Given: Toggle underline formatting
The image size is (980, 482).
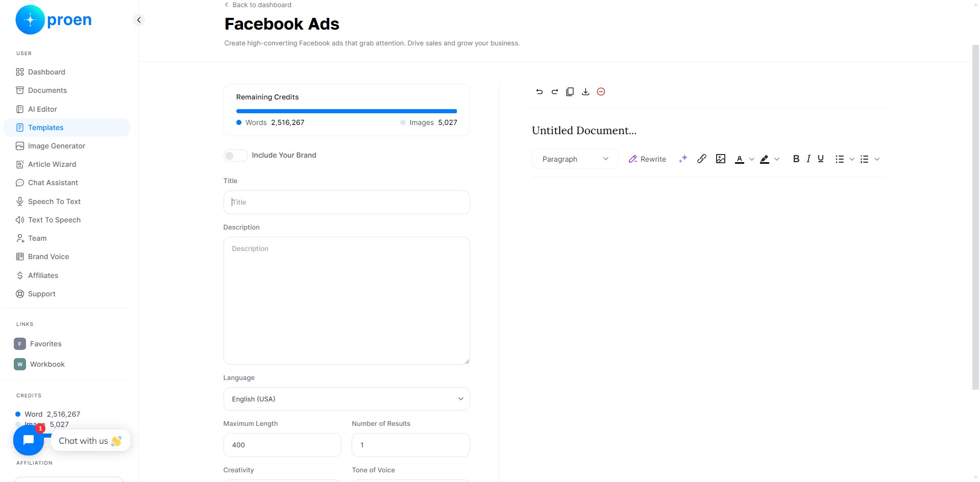Looking at the screenshot, I should tap(821, 159).
